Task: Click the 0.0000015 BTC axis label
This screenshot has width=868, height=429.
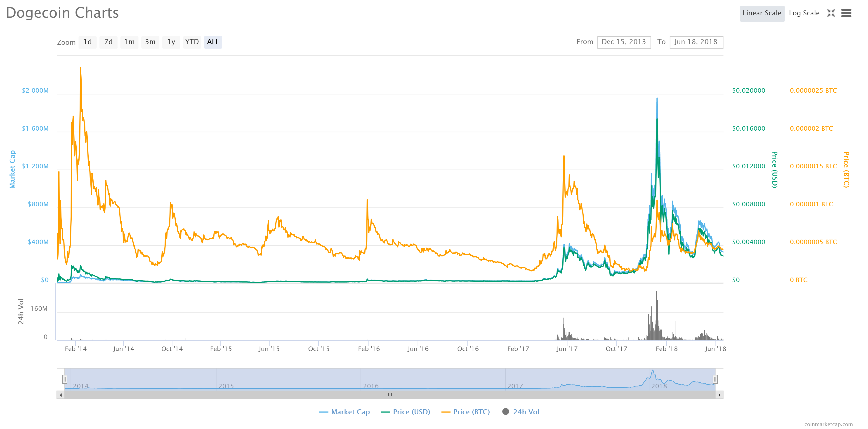Action: click(x=814, y=167)
